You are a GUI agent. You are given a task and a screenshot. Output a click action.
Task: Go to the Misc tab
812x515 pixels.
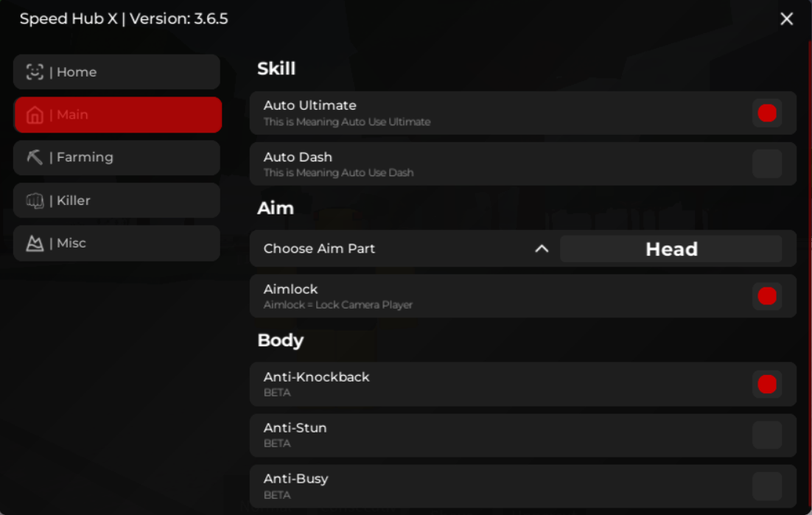tap(116, 243)
